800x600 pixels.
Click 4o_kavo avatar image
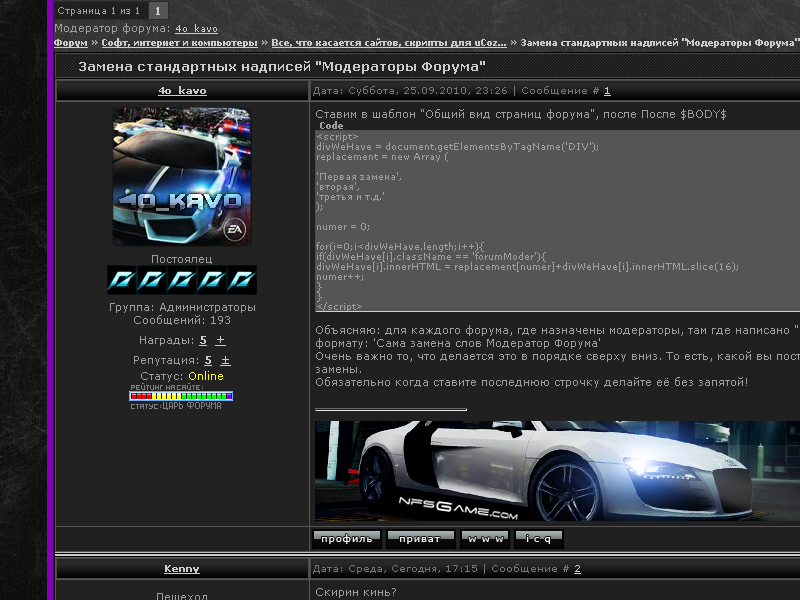click(x=182, y=177)
